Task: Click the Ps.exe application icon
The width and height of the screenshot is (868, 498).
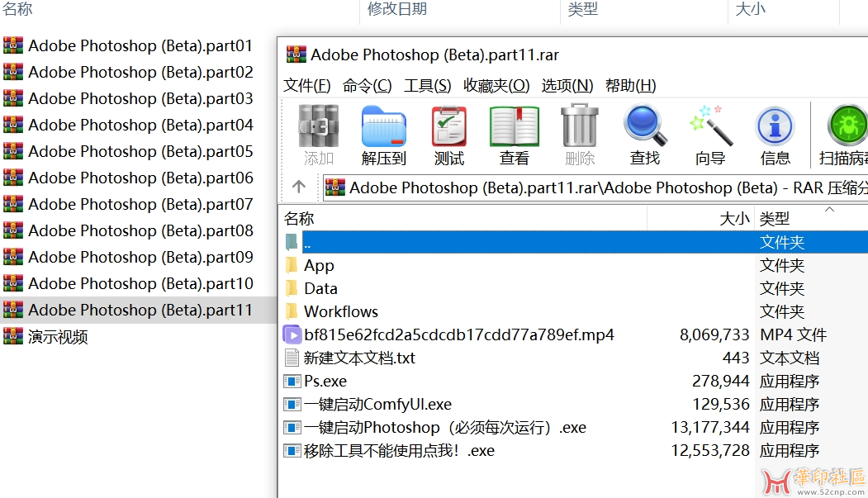Action: 292,382
